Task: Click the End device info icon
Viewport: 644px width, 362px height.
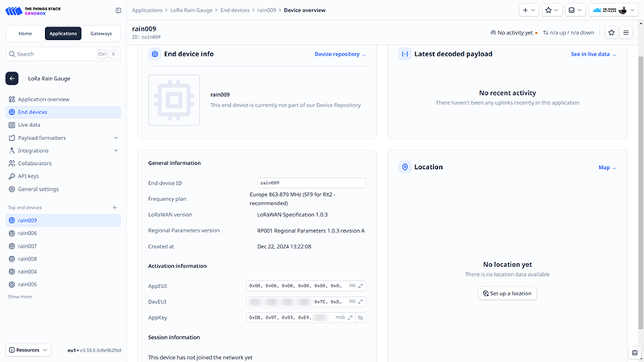Action: pyautogui.click(x=155, y=54)
